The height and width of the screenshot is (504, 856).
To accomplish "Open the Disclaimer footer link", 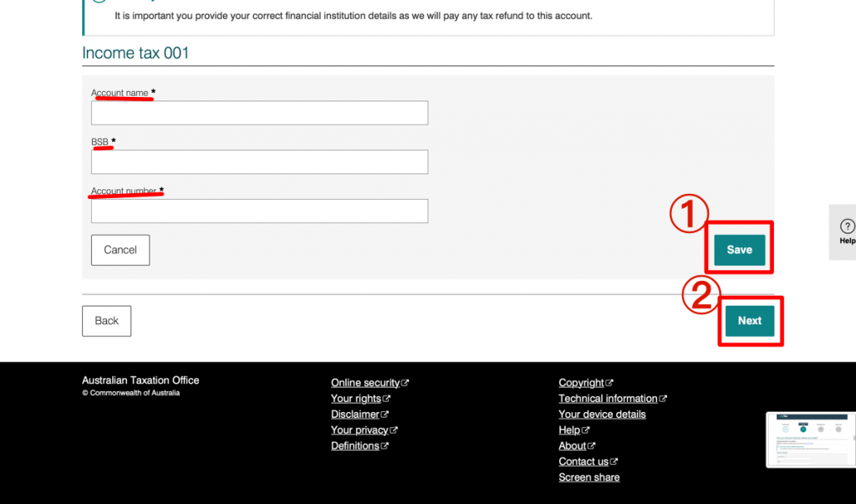I will pos(355,415).
